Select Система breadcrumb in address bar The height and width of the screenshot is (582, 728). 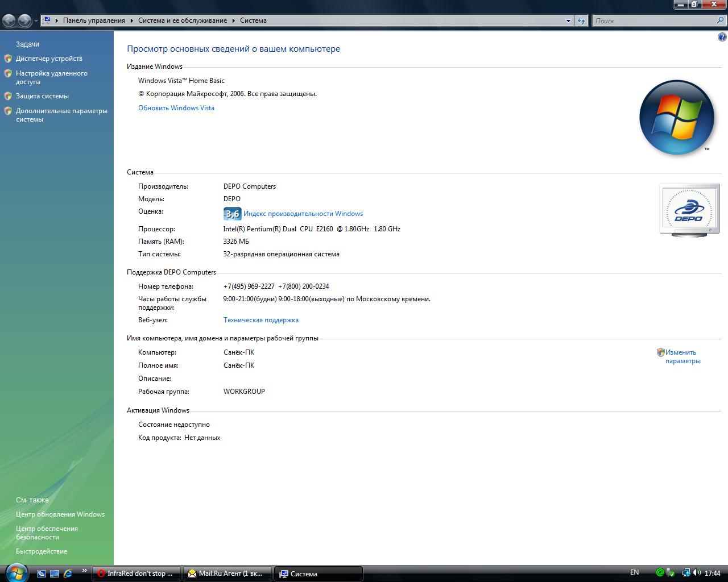click(x=253, y=20)
